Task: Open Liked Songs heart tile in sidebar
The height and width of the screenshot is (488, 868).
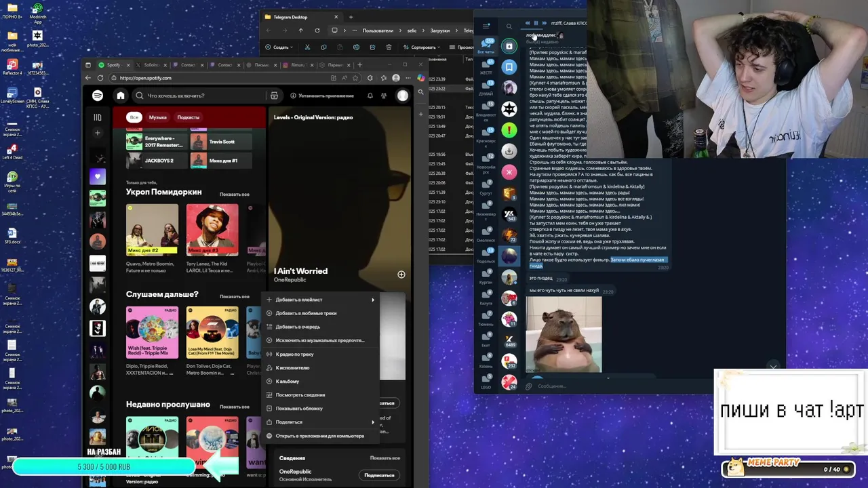Action: coord(98,177)
